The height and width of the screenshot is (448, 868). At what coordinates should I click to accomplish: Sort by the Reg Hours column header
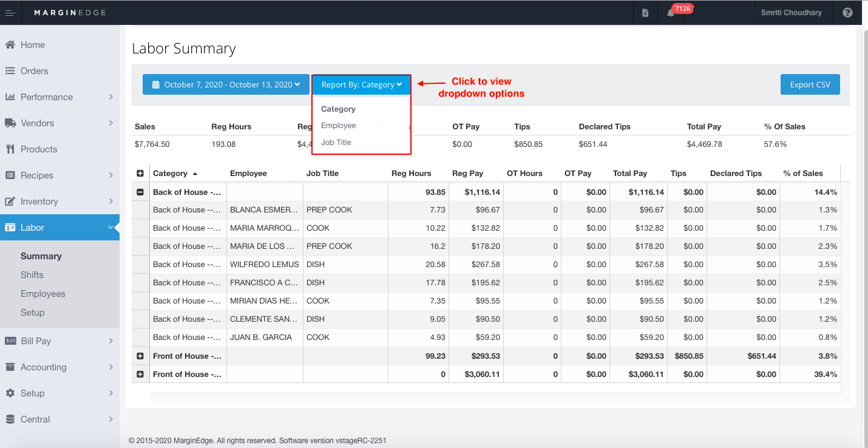412,173
